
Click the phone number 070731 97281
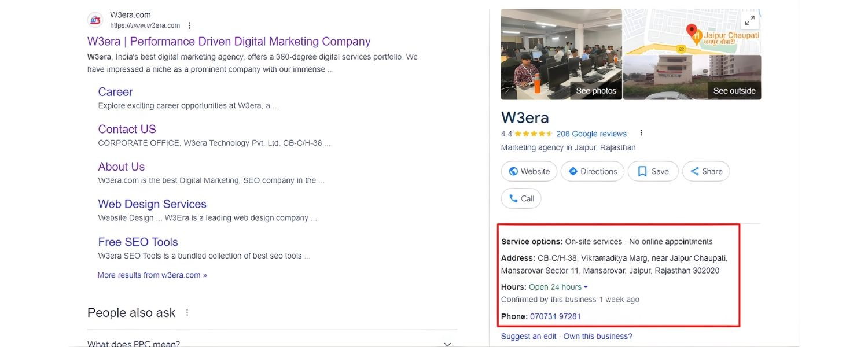(556, 316)
